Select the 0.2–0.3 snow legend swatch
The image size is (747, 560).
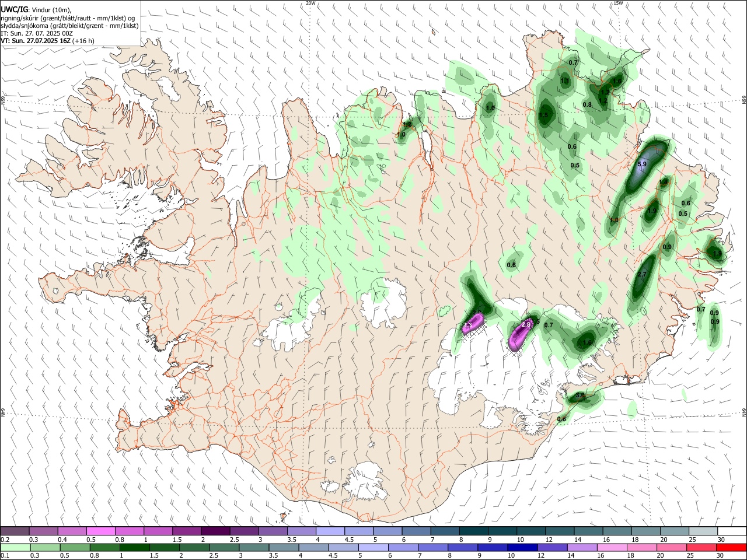pos(15,531)
